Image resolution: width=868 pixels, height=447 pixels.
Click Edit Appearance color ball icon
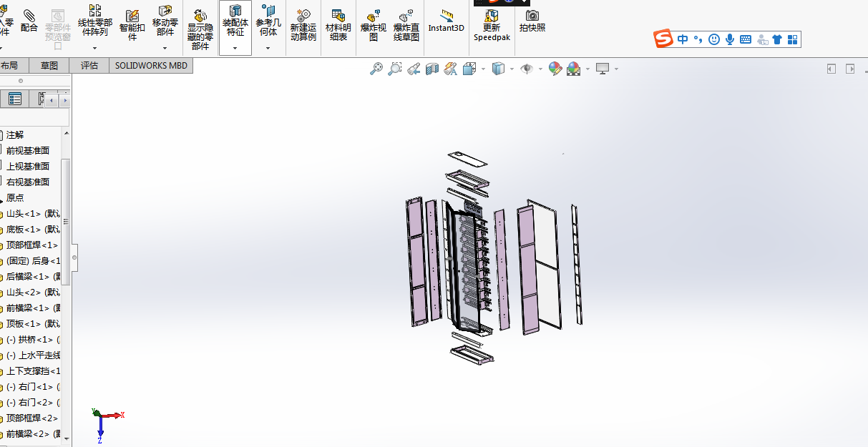click(x=555, y=69)
